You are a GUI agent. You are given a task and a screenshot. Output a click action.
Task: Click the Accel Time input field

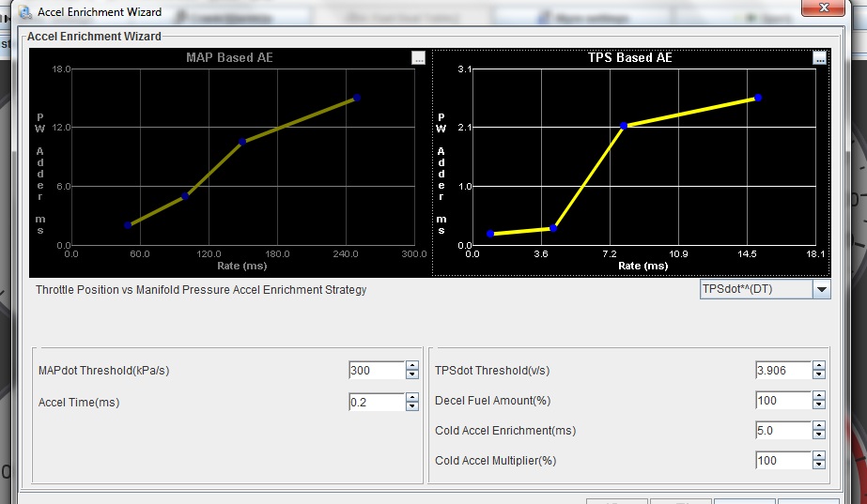tap(377, 402)
